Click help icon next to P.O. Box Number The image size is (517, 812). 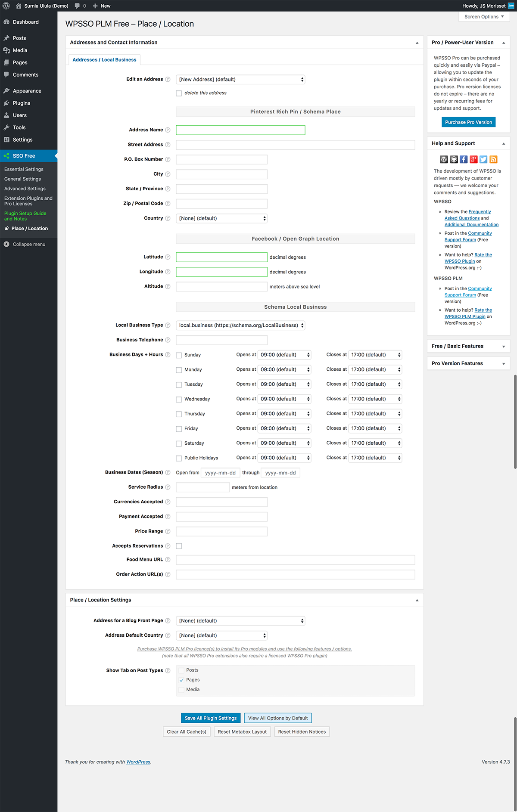point(168,159)
